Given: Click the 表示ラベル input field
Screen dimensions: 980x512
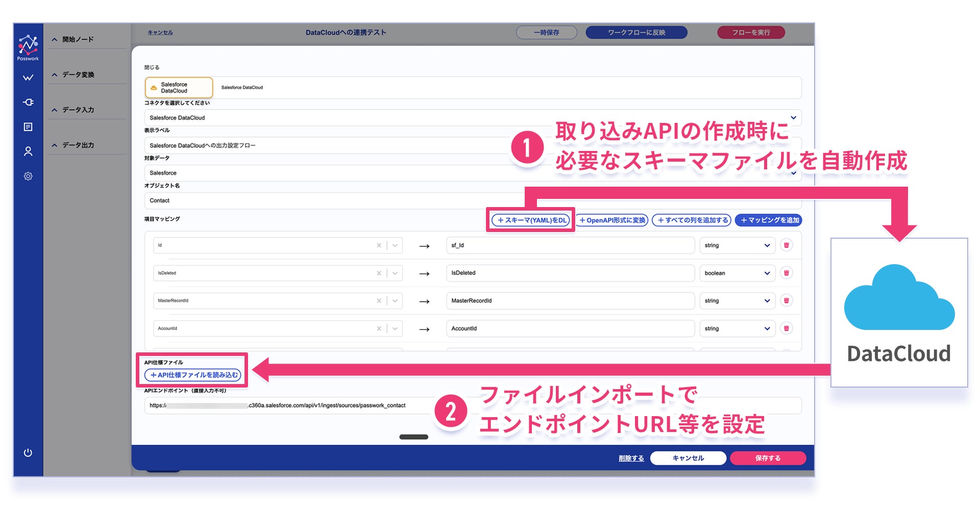Looking at the screenshot, I should pos(473,145).
